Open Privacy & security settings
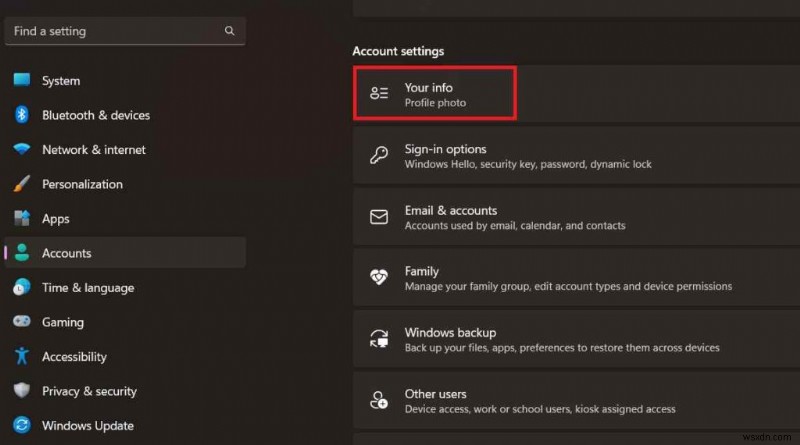This screenshot has width=800, height=445. (125, 391)
